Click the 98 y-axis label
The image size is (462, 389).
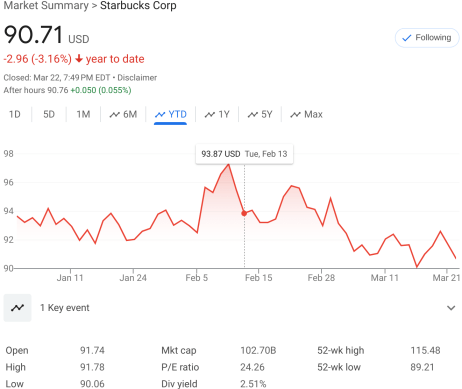(x=9, y=154)
